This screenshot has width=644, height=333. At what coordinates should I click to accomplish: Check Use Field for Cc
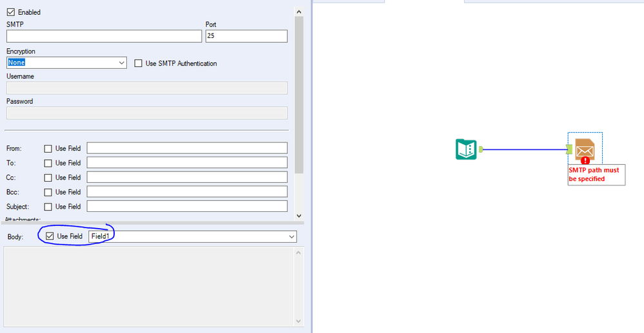48,178
